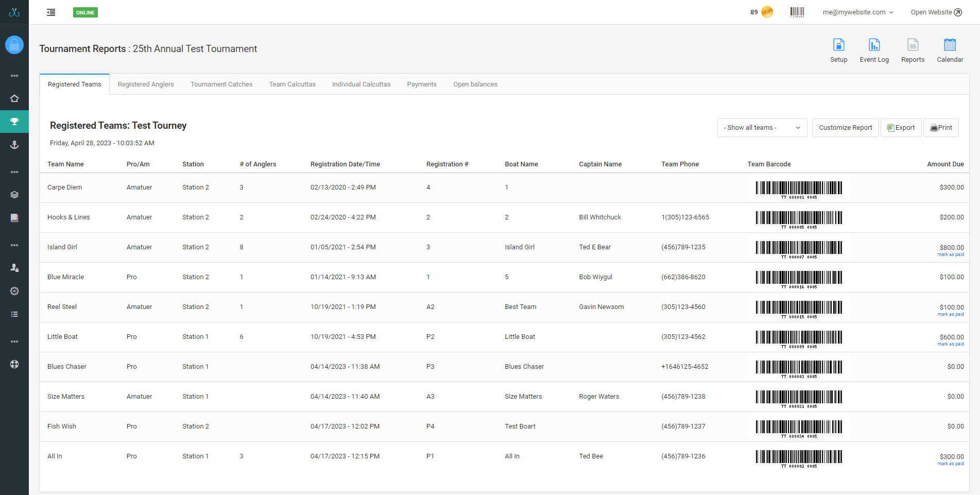Mark Little Boat's $600.00 as paid
The height and width of the screenshot is (495, 980).
click(x=951, y=344)
